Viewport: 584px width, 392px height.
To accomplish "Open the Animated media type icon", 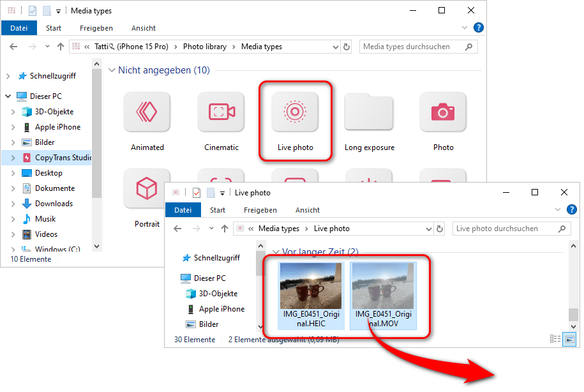I will 147,112.
